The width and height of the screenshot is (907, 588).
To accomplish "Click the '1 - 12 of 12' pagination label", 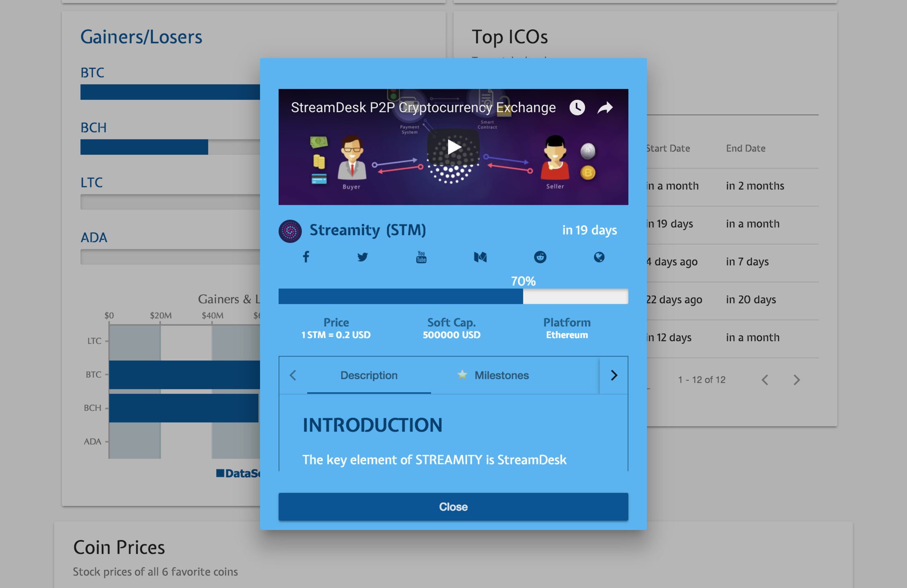I will pos(701,380).
